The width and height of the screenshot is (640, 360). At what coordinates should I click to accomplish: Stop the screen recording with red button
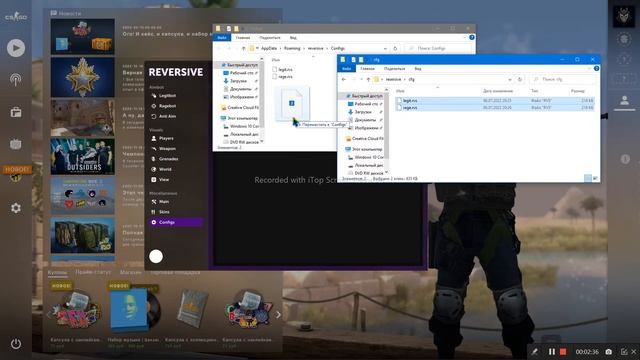click(x=563, y=351)
